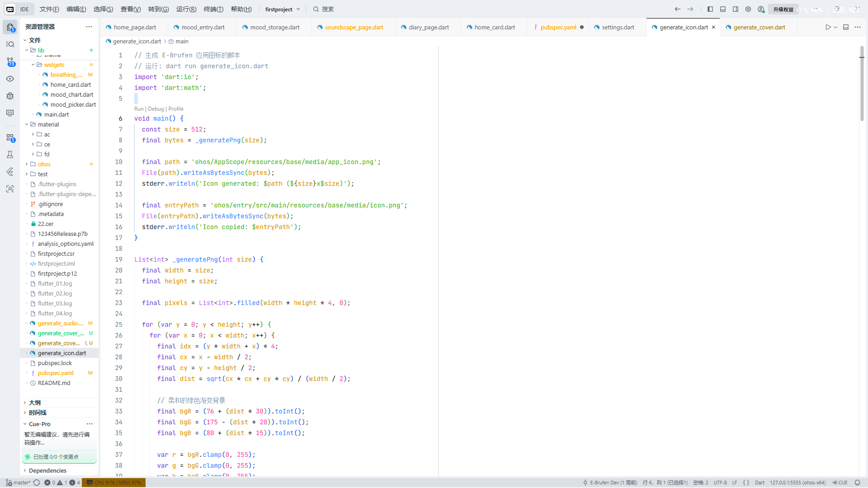This screenshot has height=488, width=868.
Task: Toggle the secondary sidebar layout button
Action: pyautogui.click(x=736, y=9)
